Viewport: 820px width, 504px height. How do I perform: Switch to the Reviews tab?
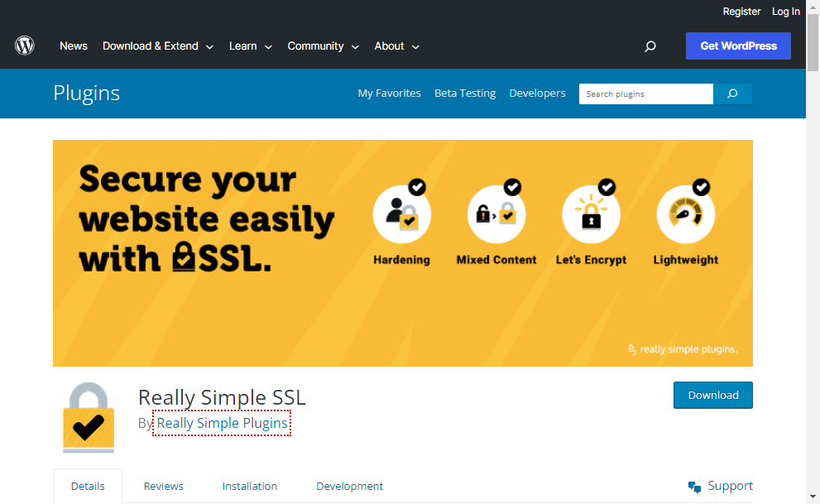pos(163,487)
